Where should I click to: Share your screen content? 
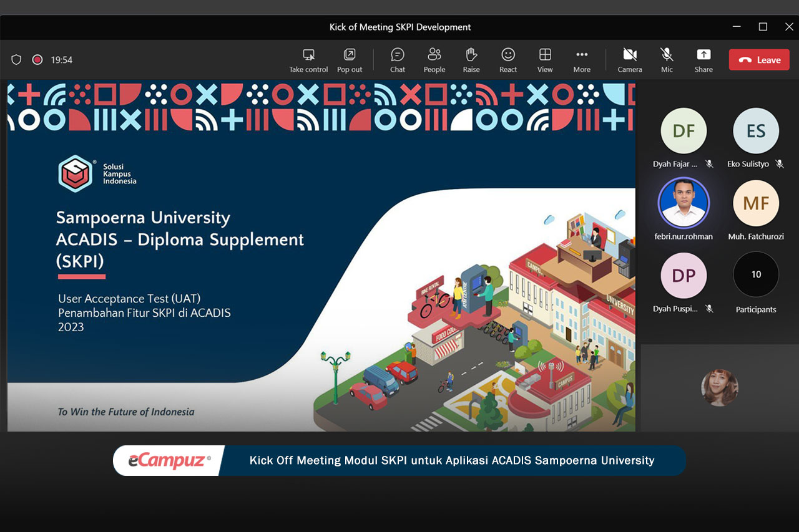(x=703, y=60)
